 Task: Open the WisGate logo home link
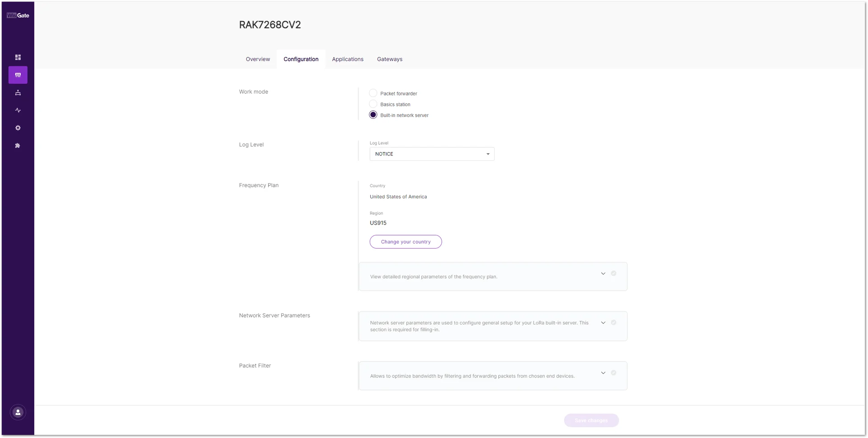(x=18, y=15)
